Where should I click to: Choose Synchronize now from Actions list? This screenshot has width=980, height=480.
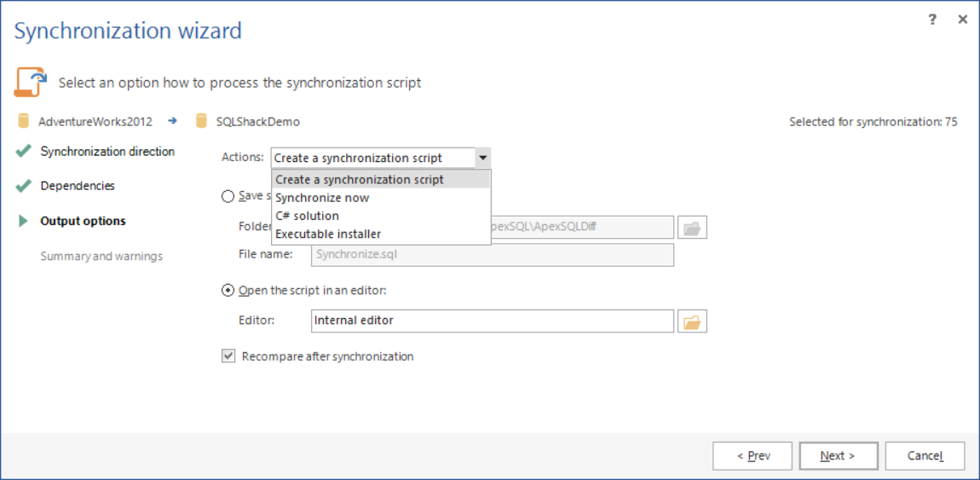(x=322, y=198)
